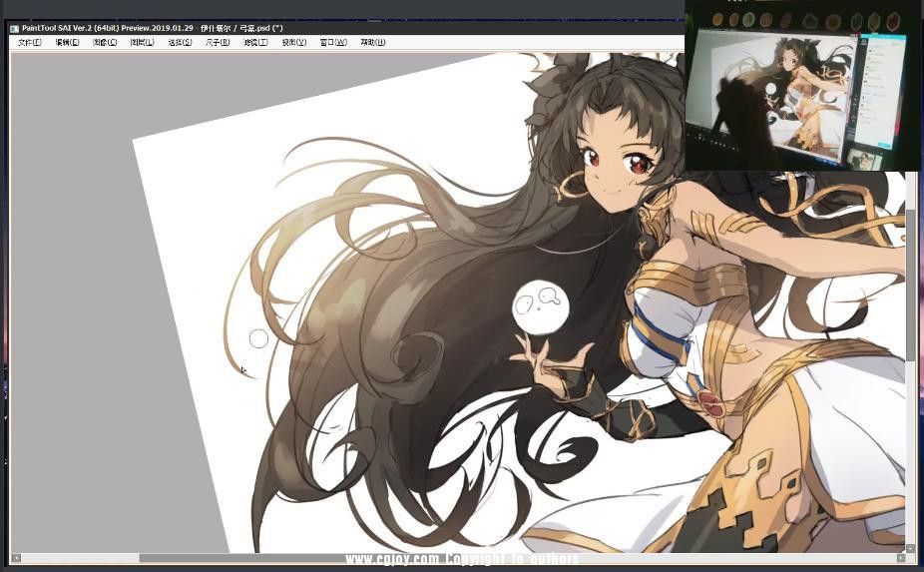Open the 视图(V) View menu
924x572 pixels.
pos(294,43)
